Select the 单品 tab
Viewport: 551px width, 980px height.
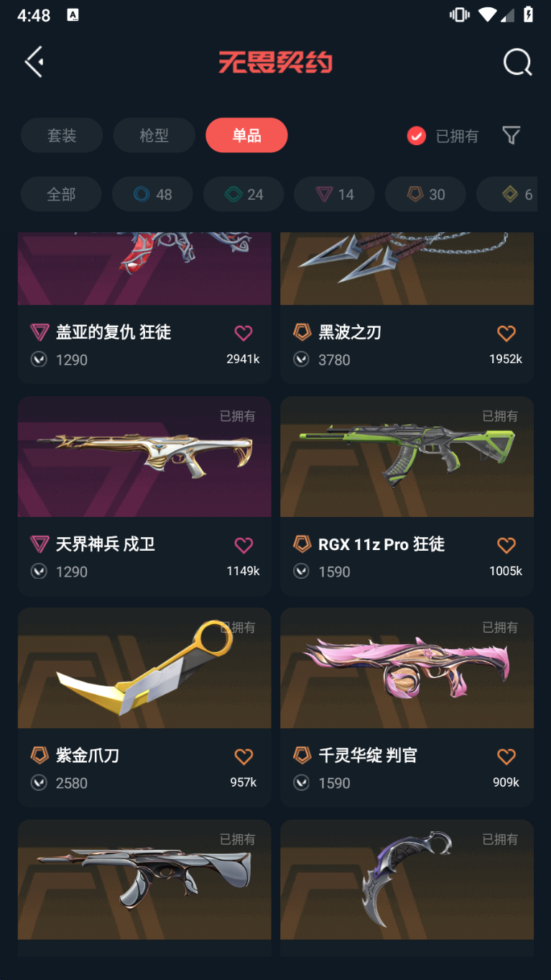pos(246,135)
